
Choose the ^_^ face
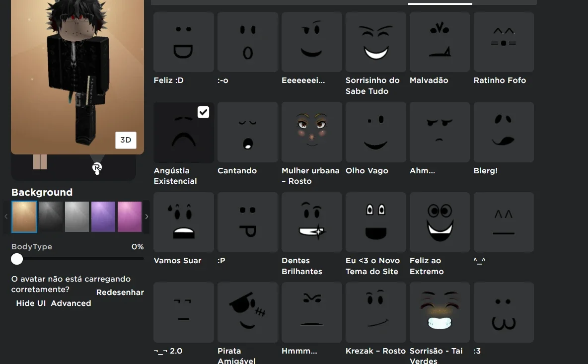(x=504, y=222)
